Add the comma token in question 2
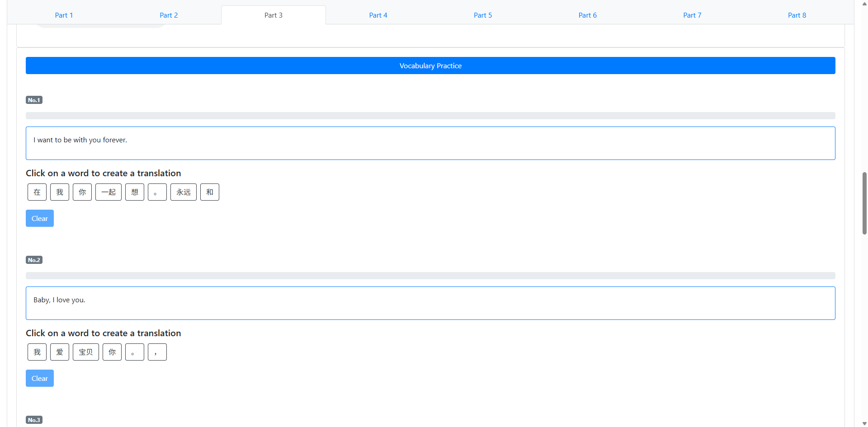868x427 pixels. pos(157,352)
